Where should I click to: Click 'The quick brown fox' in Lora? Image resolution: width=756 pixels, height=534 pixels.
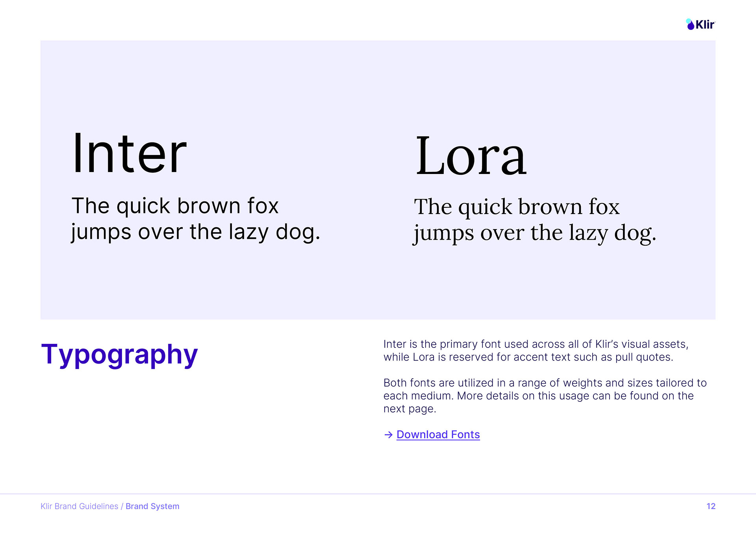[x=517, y=207]
